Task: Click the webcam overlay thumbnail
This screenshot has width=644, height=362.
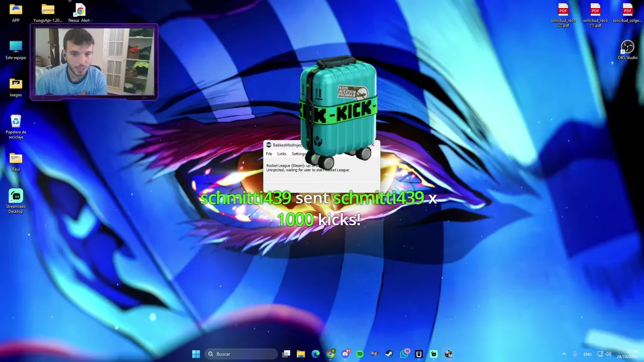Action: (94, 61)
